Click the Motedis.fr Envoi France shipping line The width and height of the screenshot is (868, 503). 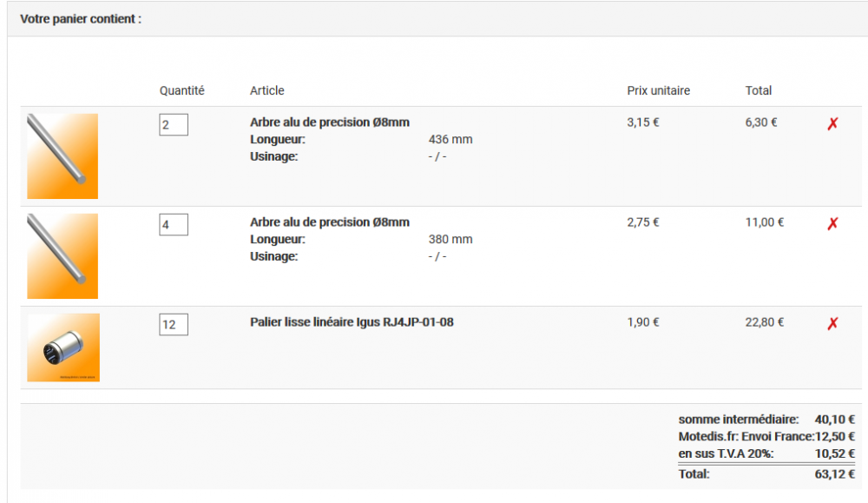[746, 436]
